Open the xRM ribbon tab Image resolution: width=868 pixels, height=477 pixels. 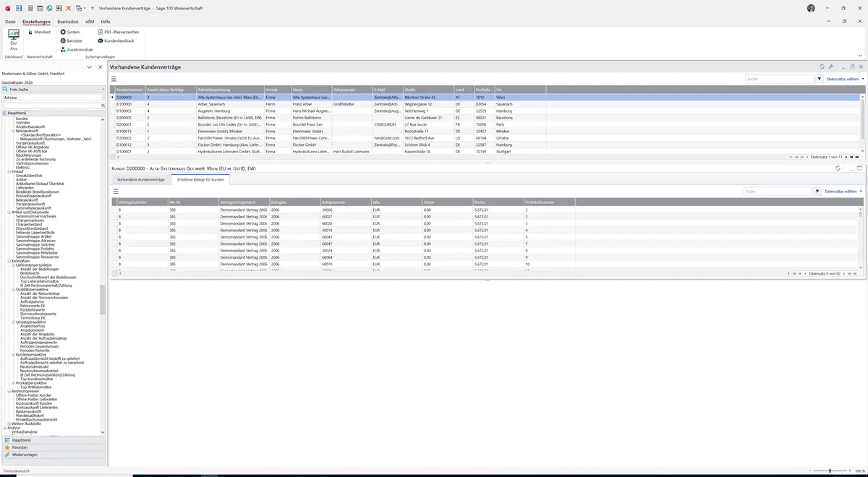[x=90, y=22]
